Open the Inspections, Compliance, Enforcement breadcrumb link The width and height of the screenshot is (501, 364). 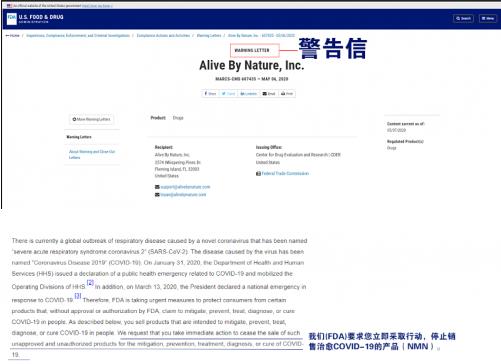(x=78, y=35)
